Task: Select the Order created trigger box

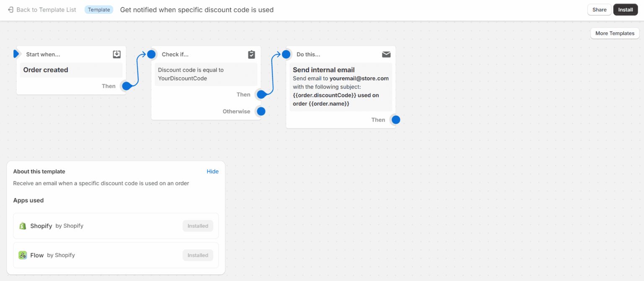Action: coord(71,70)
